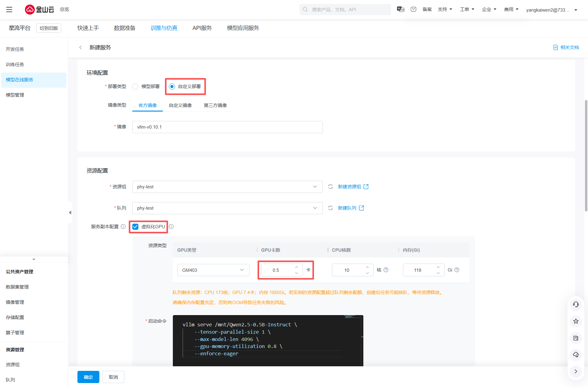Open the 新建资源组 link
Viewport: 588px width, 387px height.
349,186
